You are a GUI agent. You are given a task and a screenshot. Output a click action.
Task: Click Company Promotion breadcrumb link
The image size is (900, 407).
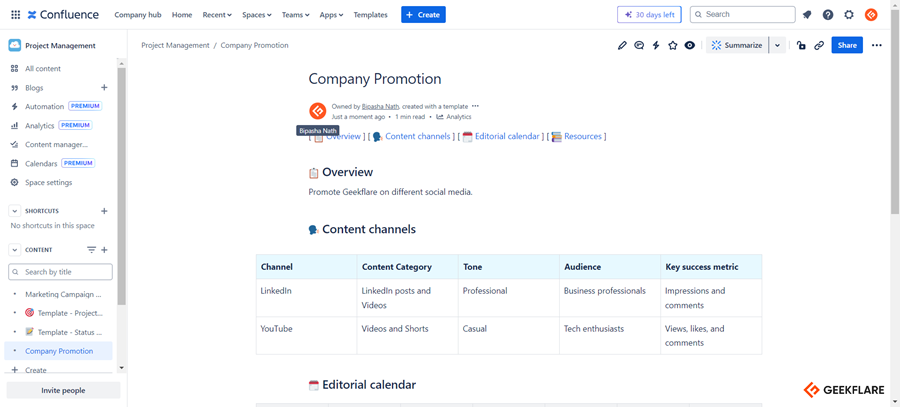(x=254, y=45)
